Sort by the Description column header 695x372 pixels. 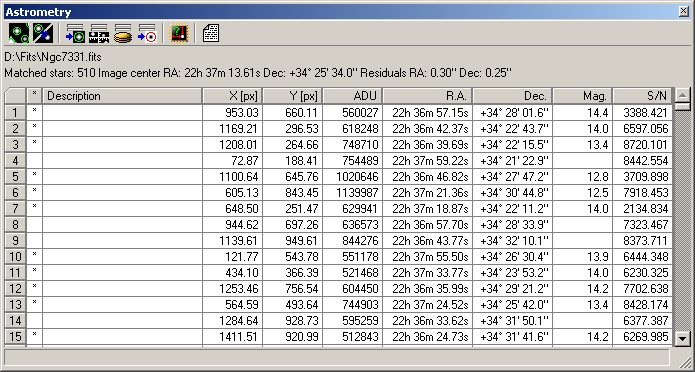click(122, 96)
